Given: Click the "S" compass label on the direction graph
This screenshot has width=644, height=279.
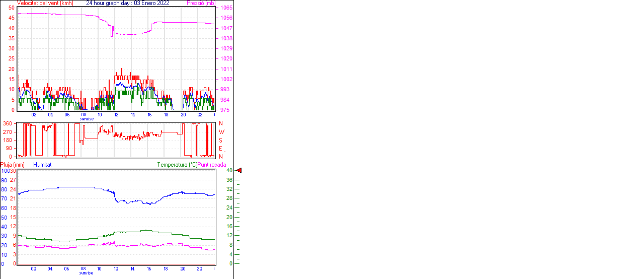Looking at the screenshot, I should pos(221,140).
